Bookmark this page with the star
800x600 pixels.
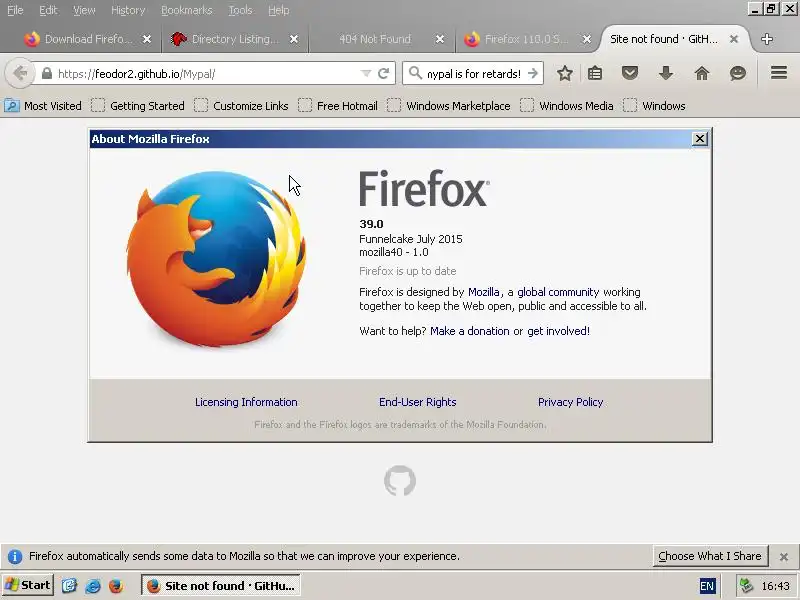point(564,73)
